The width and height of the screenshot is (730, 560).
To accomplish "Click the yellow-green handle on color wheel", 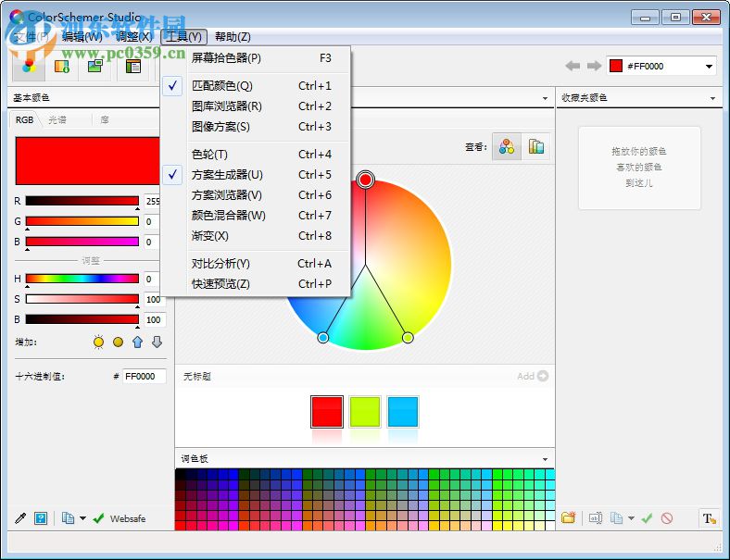I will (x=408, y=337).
